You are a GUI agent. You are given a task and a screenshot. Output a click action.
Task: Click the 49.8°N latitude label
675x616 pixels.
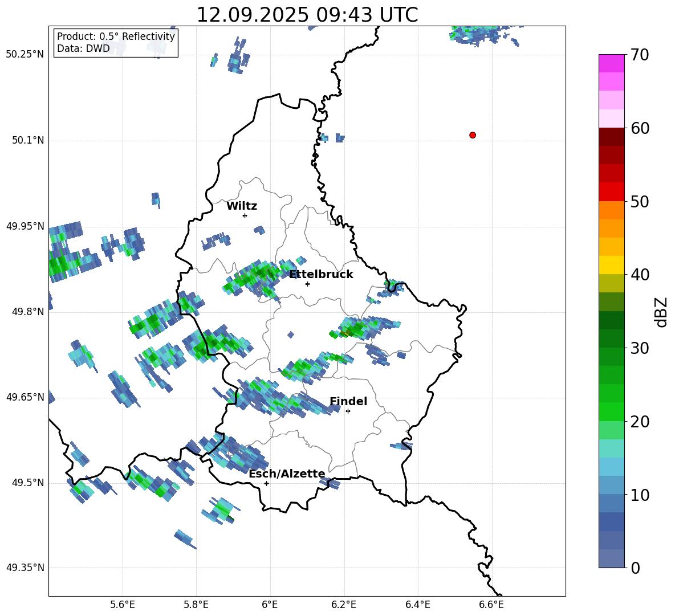point(27,312)
